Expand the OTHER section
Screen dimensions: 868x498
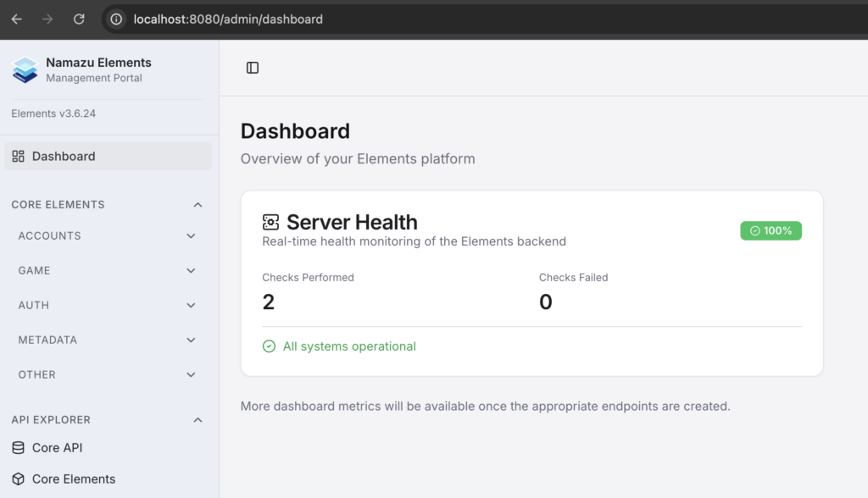(191, 375)
